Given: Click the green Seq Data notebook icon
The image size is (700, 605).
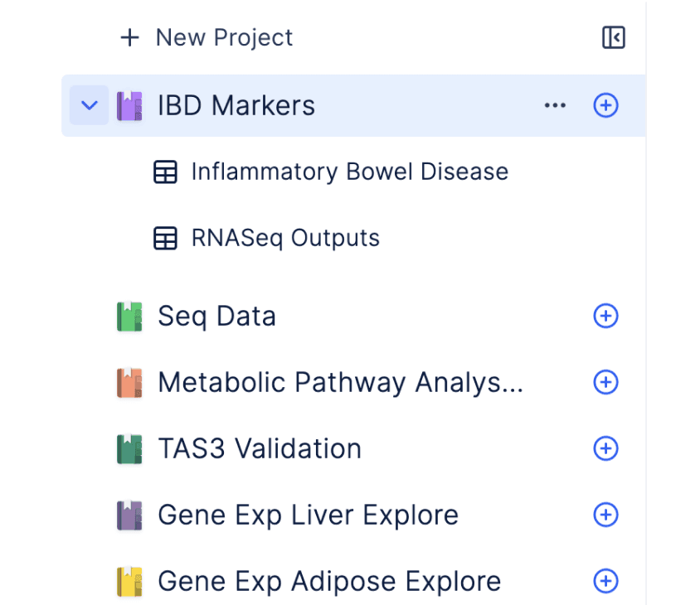Looking at the screenshot, I should [129, 316].
